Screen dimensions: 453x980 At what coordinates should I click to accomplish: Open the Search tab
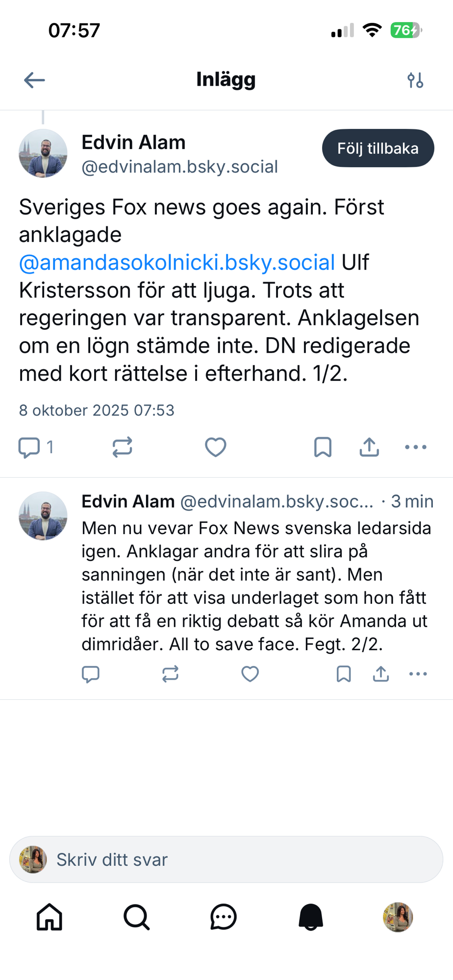tap(136, 917)
